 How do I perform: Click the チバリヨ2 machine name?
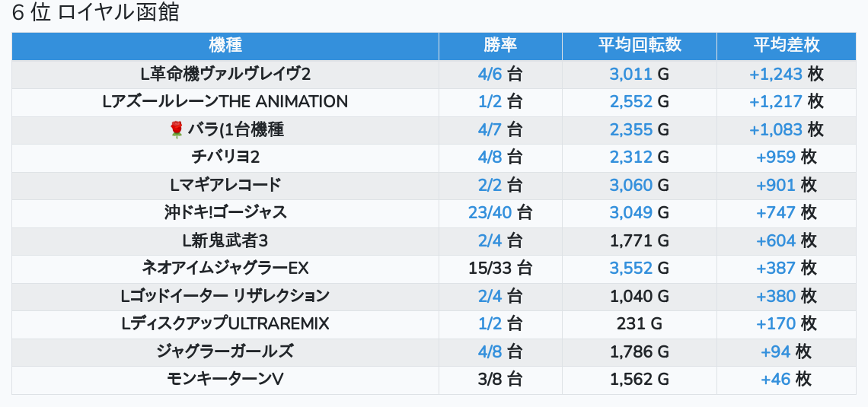225,157
